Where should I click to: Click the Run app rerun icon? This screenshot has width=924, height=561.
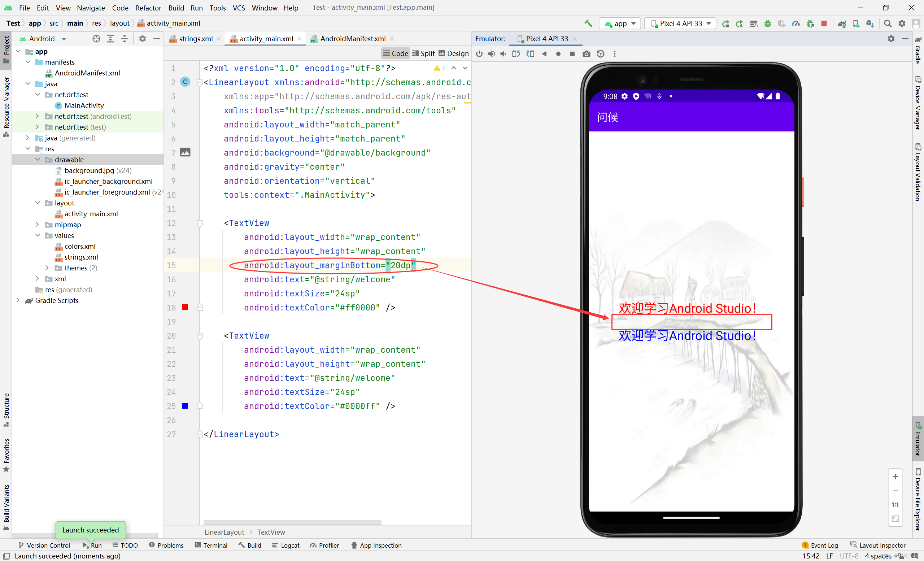tap(725, 23)
